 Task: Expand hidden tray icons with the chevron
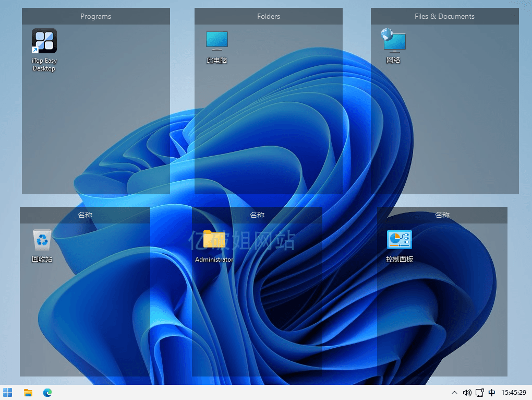pyautogui.click(x=454, y=392)
